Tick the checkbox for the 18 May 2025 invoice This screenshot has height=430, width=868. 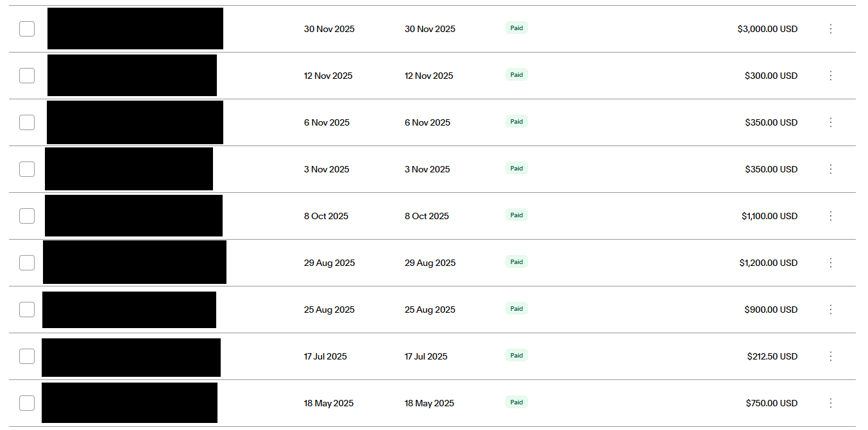click(27, 403)
